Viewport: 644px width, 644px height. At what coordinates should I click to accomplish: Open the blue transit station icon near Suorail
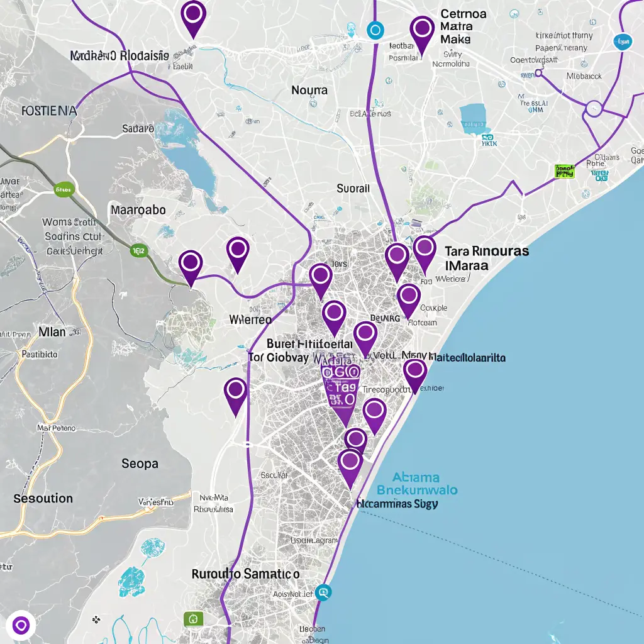click(376, 30)
